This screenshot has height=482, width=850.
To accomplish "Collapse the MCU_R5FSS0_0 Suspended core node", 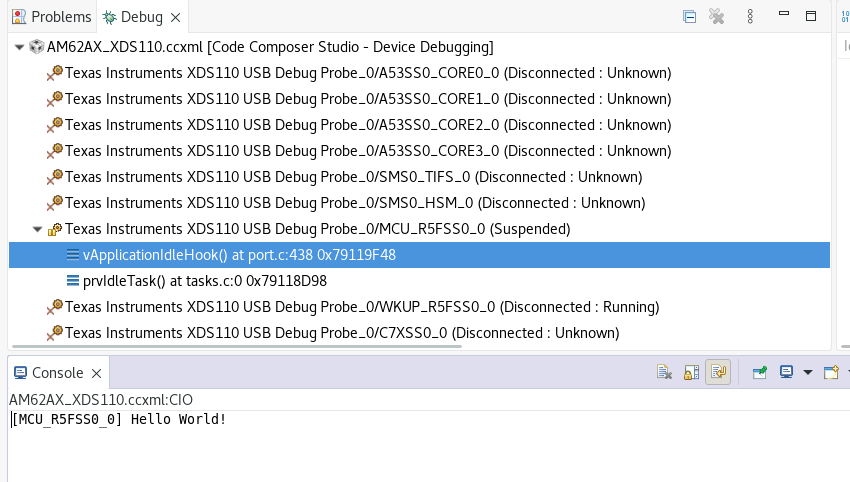I will click(38, 229).
